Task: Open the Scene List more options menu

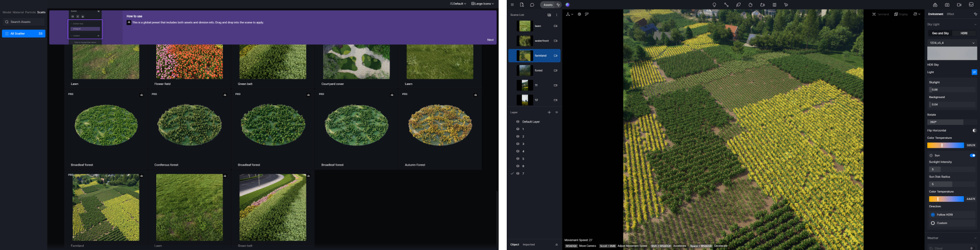Action: [x=556, y=15]
